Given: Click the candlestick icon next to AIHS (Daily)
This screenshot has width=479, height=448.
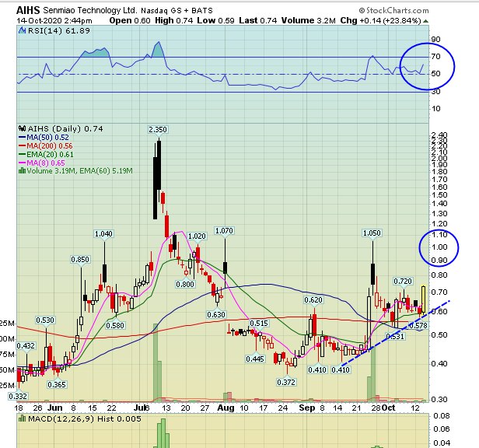Looking at the screenshot, I should 23,128.
